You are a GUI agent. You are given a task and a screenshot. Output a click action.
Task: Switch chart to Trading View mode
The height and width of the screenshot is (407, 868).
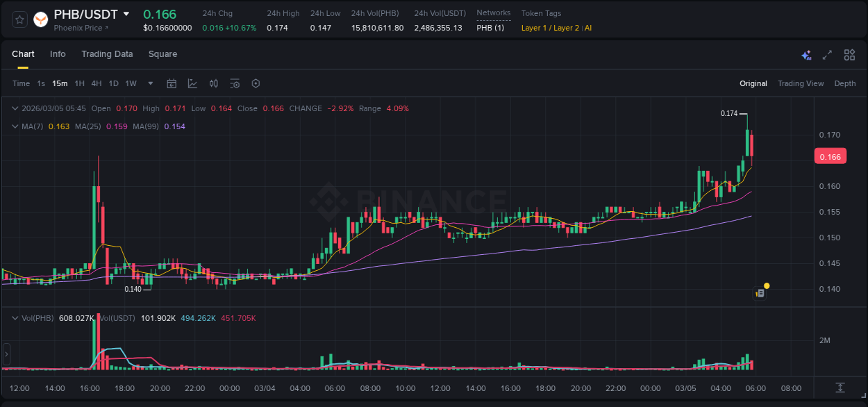tap(801, 83)
